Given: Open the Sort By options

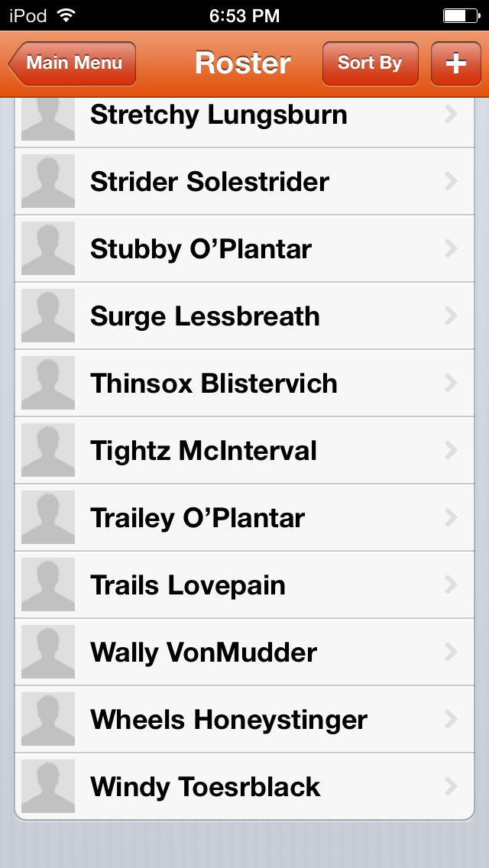Looking at the screenshot, I should (370, 63).
